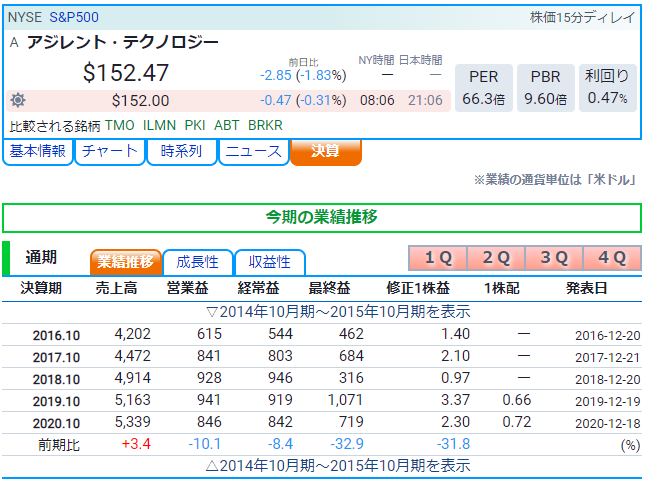The width and height of the screenshot is (653, 479).
Task: Open compared stock PKI
Action: click(x=195, y=125)
